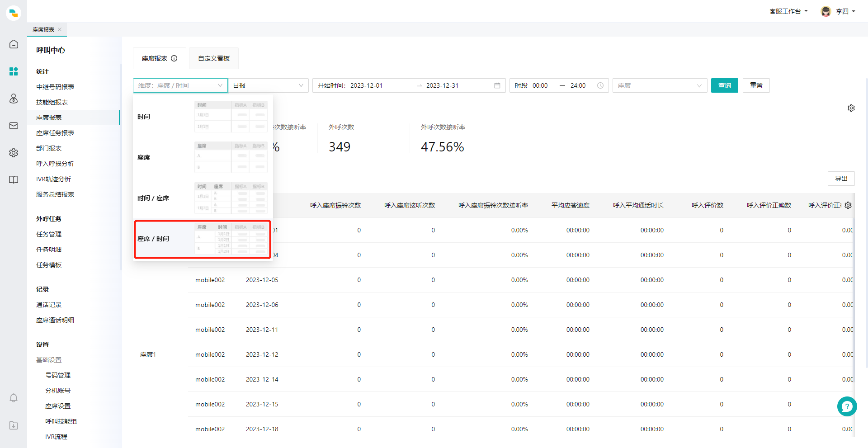Switch to the 座席报表 inner tab
The width and height of the screenshot is (868, 448).
[x=159, y=58]
